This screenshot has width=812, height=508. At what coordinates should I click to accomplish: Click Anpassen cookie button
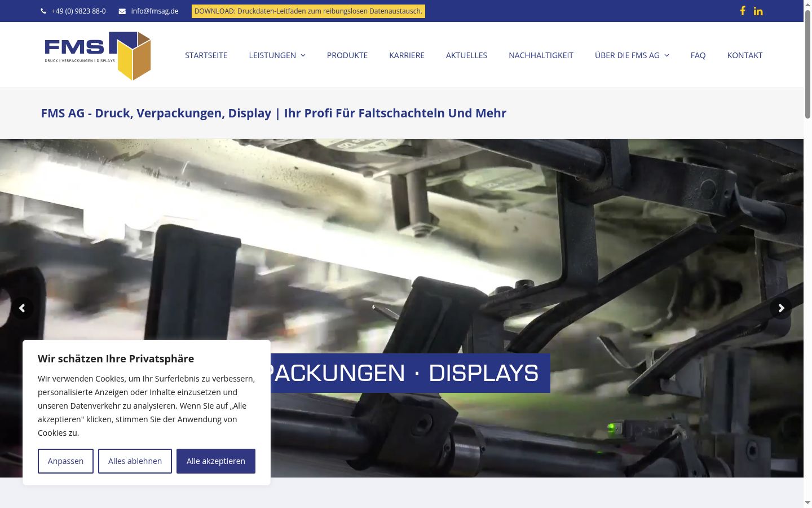(x=65, y=461)
